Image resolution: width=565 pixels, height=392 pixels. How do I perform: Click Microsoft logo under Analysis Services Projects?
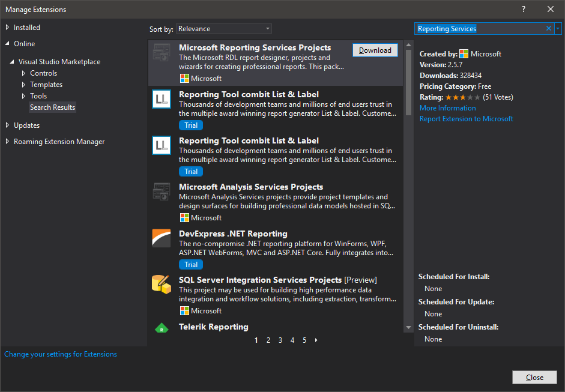[x=184, y=218]
